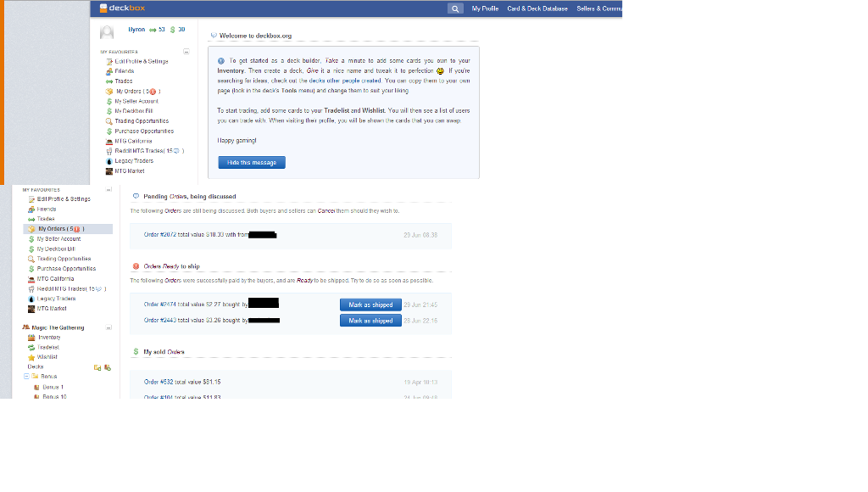Collapse the Bonus folder in Decks
868x492 pixels.
coord(26,377)
